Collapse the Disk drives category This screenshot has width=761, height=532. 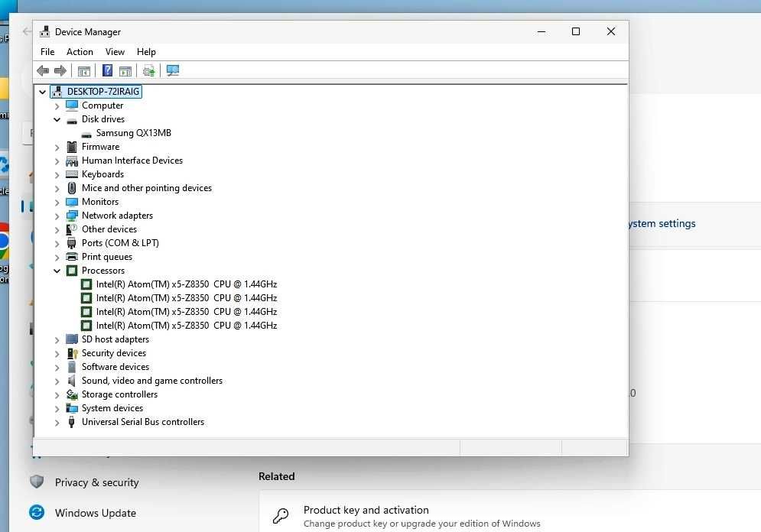(x=57, y=119)
